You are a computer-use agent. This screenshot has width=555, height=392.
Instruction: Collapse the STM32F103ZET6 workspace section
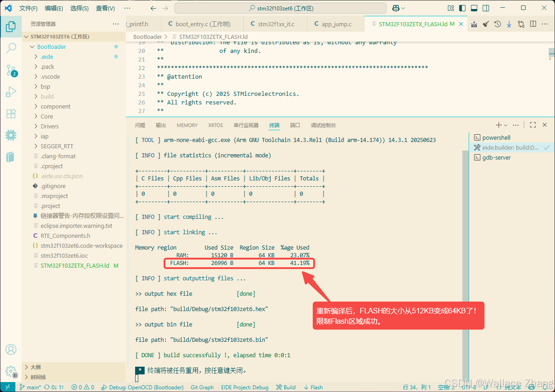coord(74,37)
